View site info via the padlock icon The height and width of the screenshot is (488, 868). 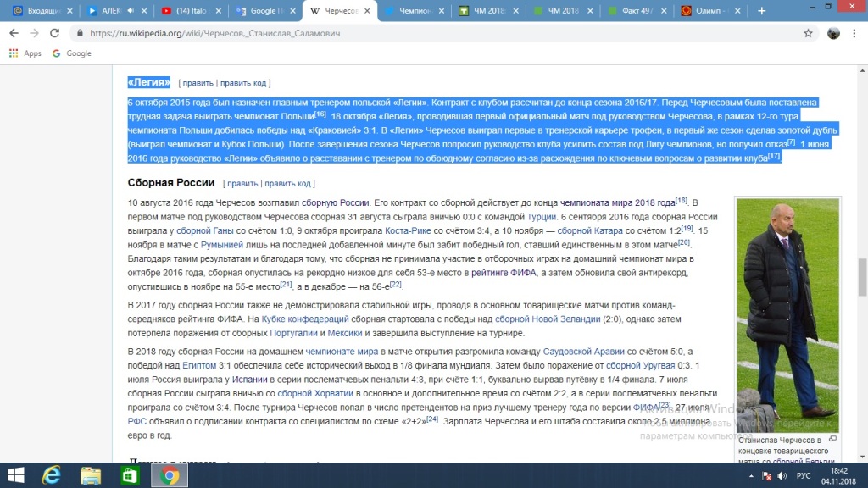[80, 33]
